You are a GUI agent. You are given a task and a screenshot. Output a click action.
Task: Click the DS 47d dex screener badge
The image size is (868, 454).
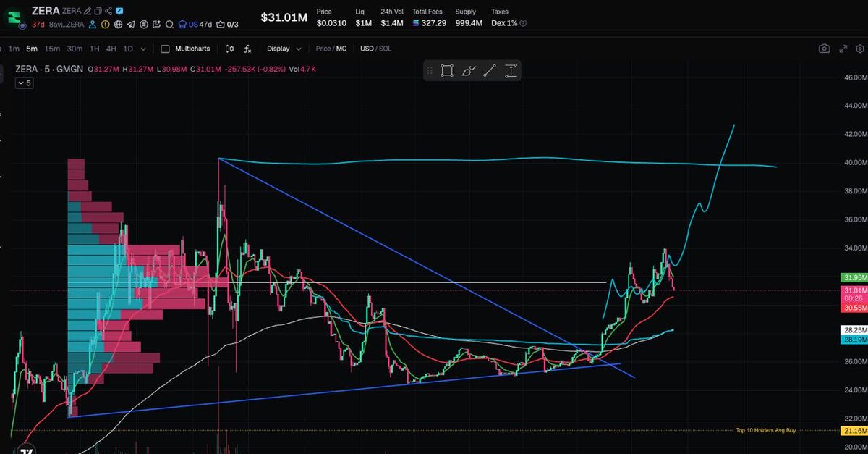pos(195,25)
